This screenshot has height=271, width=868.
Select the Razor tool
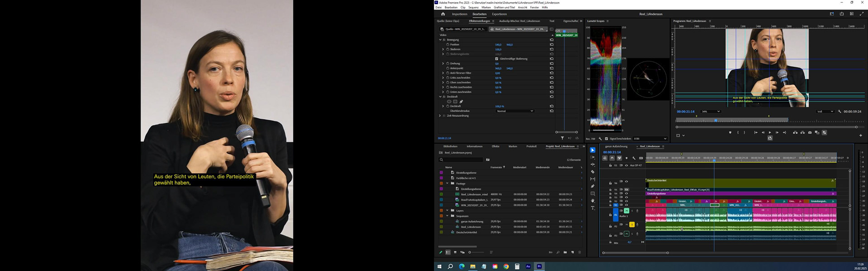[593, 172]
